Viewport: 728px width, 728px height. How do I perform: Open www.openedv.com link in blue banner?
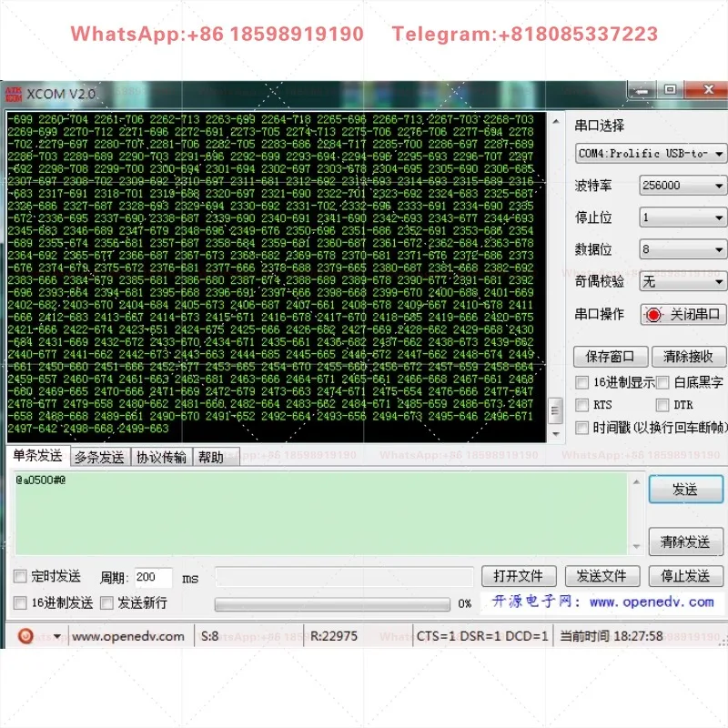(652, 602)
